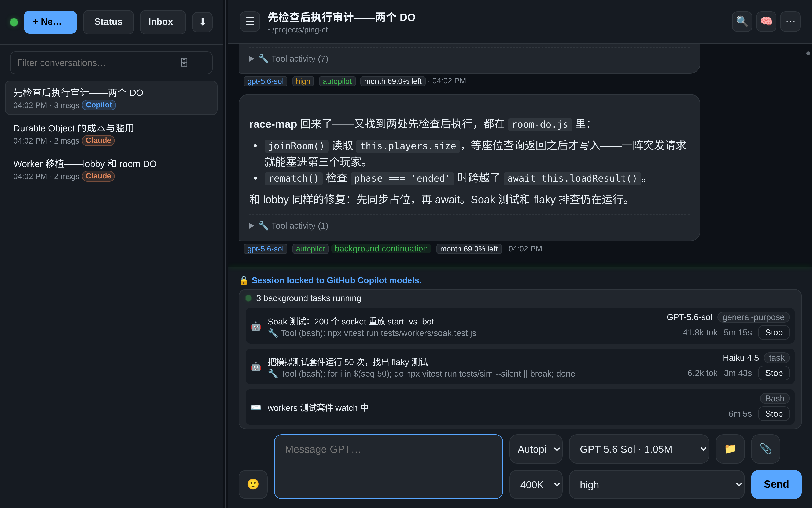Screen dimensions: 812x508
Task: Open the emoji picker smiley button
Action: 253,484
